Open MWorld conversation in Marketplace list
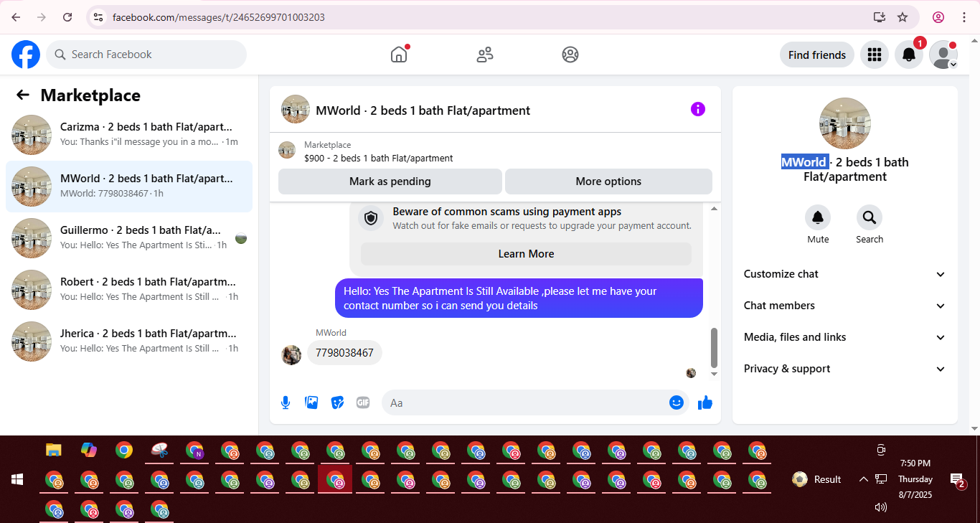The height and width of the screenshot is (523, 980). [129, 187]
